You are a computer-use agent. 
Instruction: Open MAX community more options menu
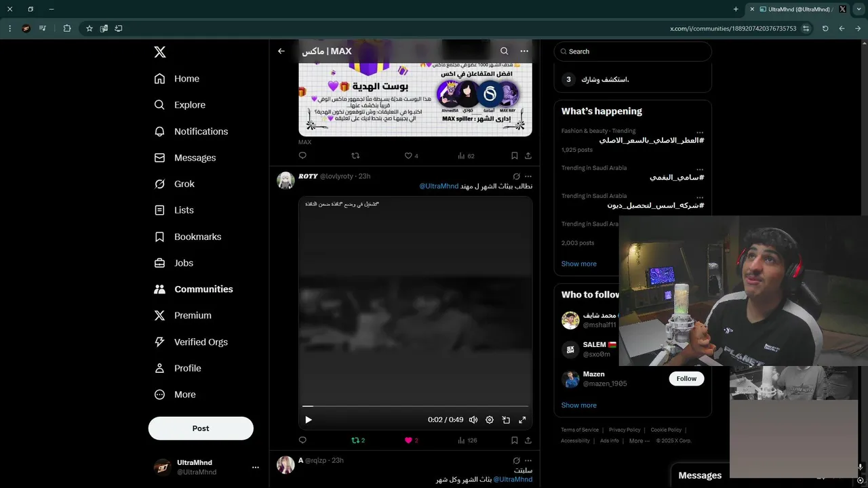click(x=524, y=51)
